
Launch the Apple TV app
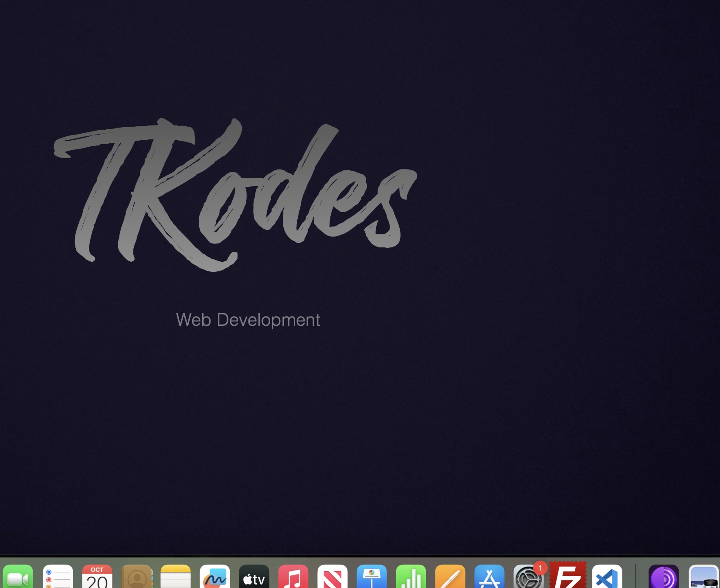[254, 577]
